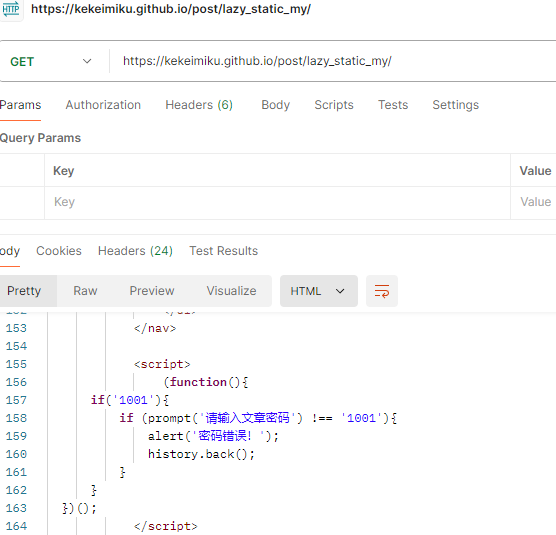Switch to the Raw view
The height and width of the screenshot is (535, 556).
85,291
